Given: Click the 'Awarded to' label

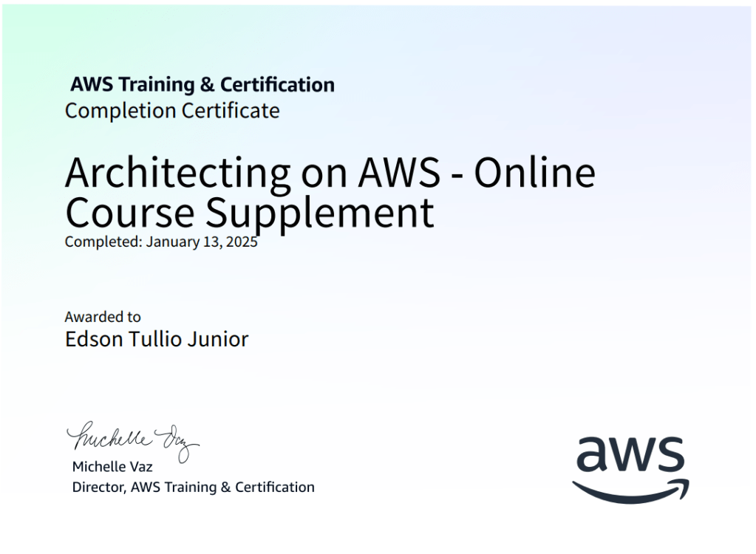Looking at the screenshot, I should [103, 317].
